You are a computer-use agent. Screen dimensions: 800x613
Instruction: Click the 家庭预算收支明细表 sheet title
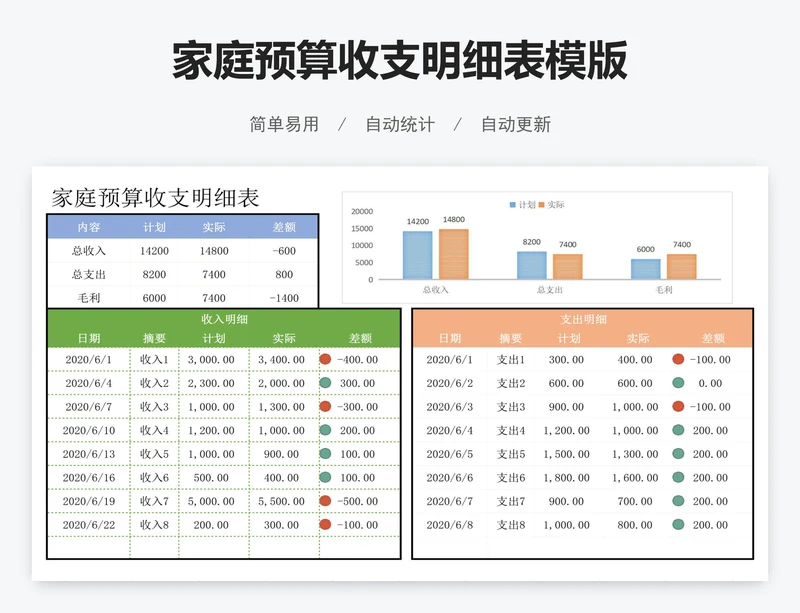pyautogui.click(x=156, y=198)
